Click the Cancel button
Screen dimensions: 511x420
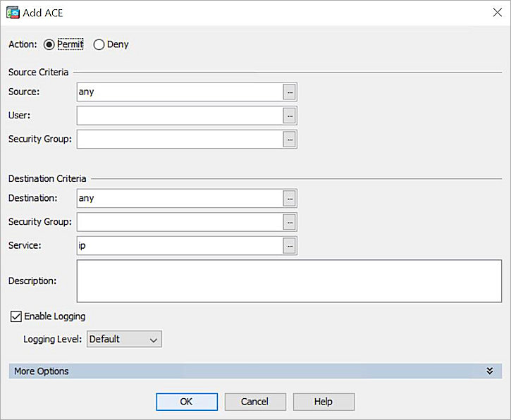tap(255, 402)
